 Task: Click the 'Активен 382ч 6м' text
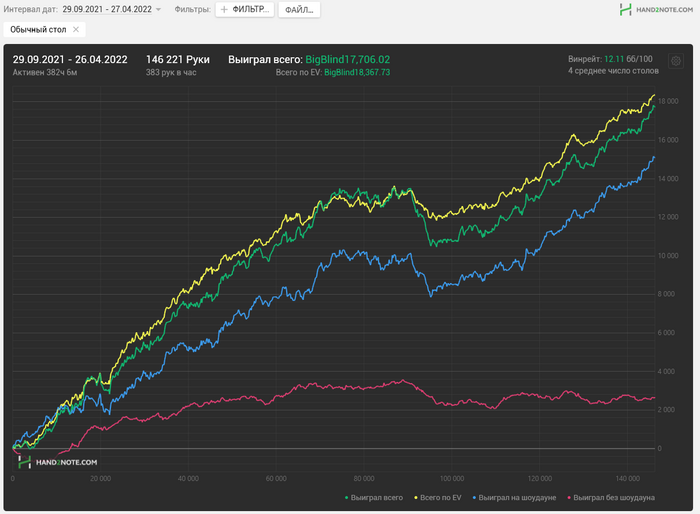coord(45,72)
